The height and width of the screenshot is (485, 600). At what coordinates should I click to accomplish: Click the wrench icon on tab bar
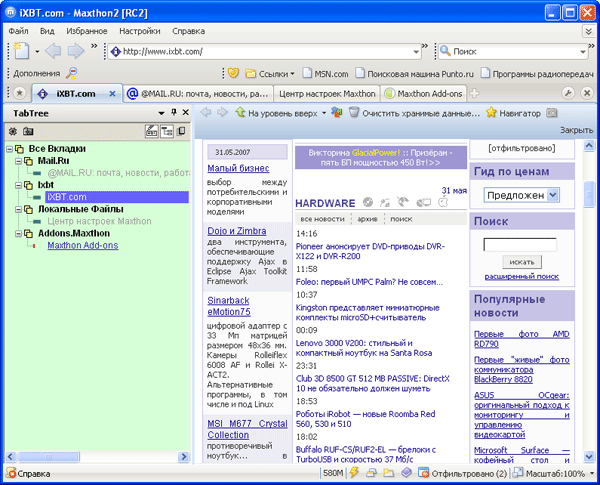568,93
